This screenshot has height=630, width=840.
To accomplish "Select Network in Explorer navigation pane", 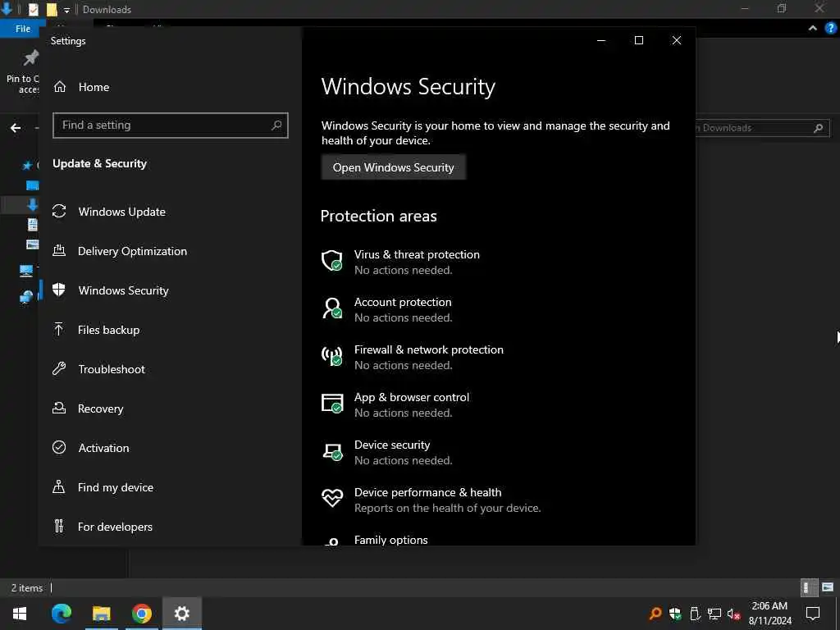I will (25, 296).
